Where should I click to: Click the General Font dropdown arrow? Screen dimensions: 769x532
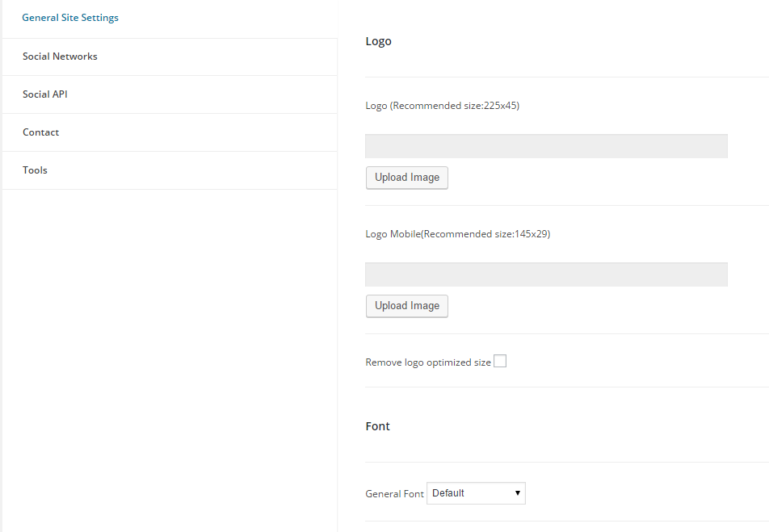pyautogui.click(x=518, y=493)
